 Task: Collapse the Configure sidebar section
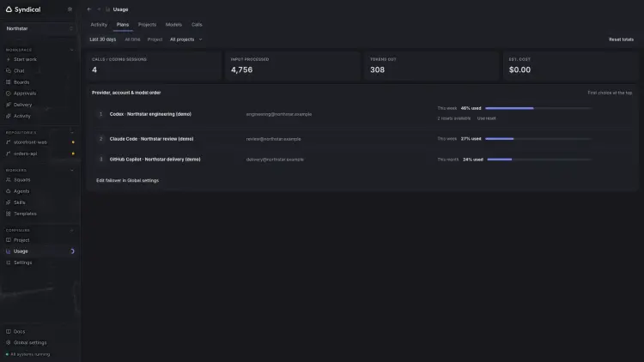pos(72,230)
